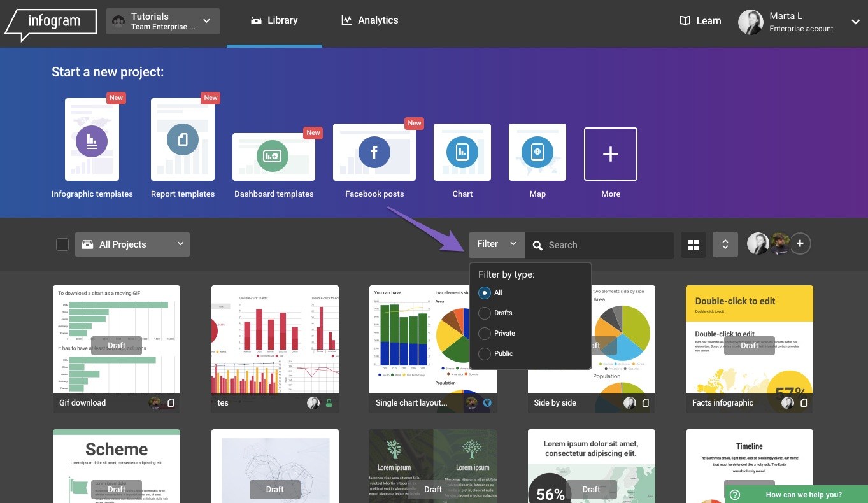Open the Library tab

tap(274, 20)
